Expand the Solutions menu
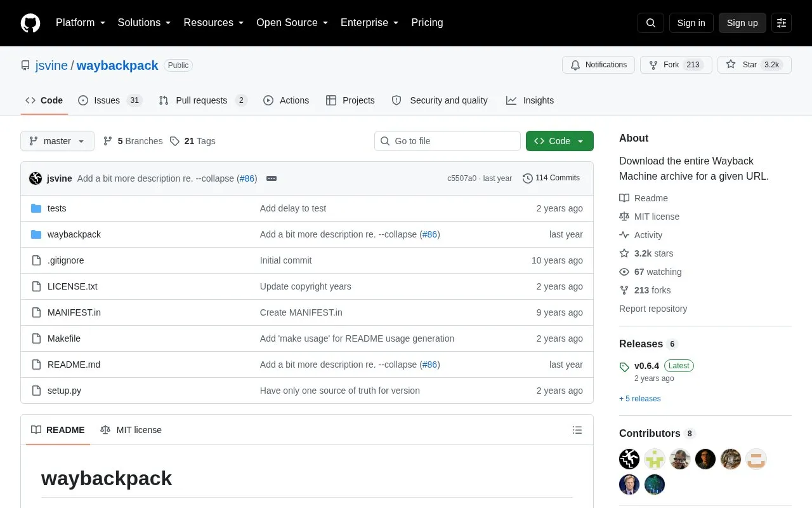 point(144,23)
